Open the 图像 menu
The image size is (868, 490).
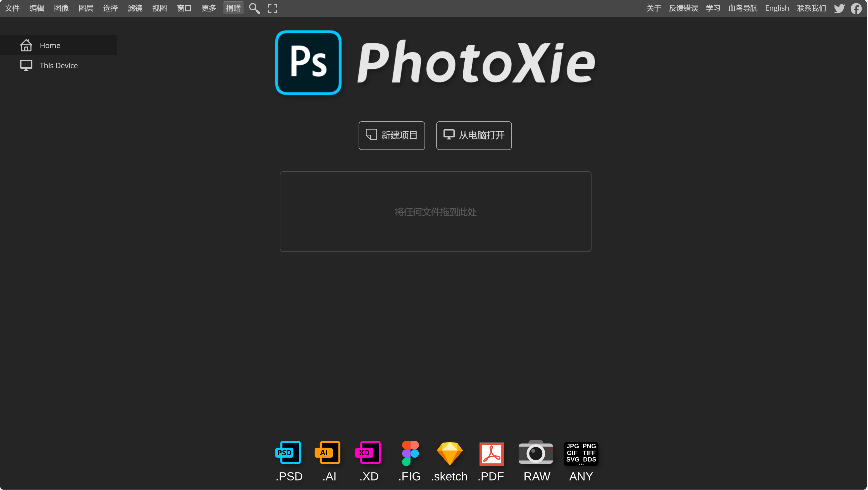[61, 8]
